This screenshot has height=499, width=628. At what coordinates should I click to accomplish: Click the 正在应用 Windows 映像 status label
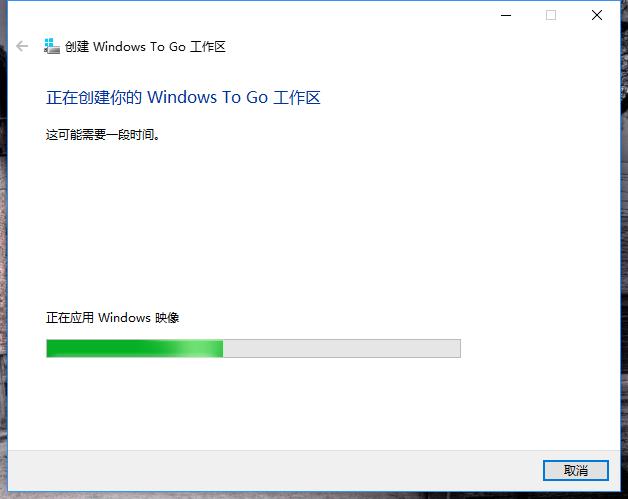113,318
